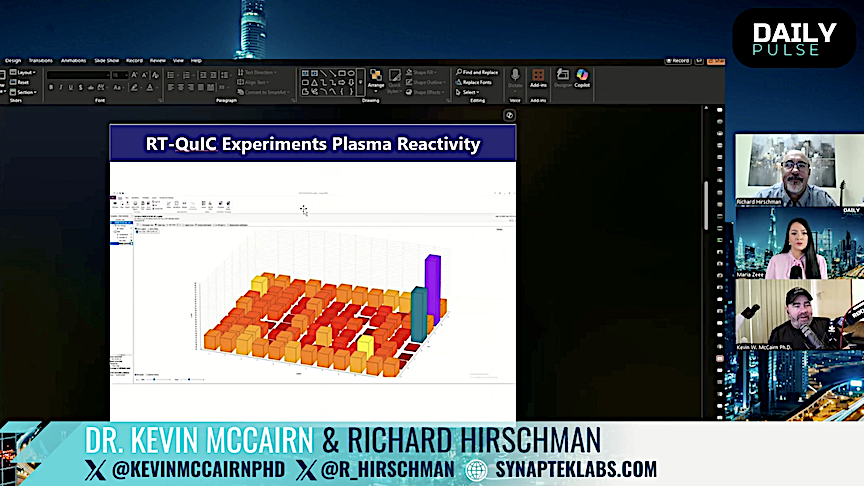This screenshot has width=864, height=486.
Task: Open the Select dropdown in Editing
Action: click(x=469, y=92)
